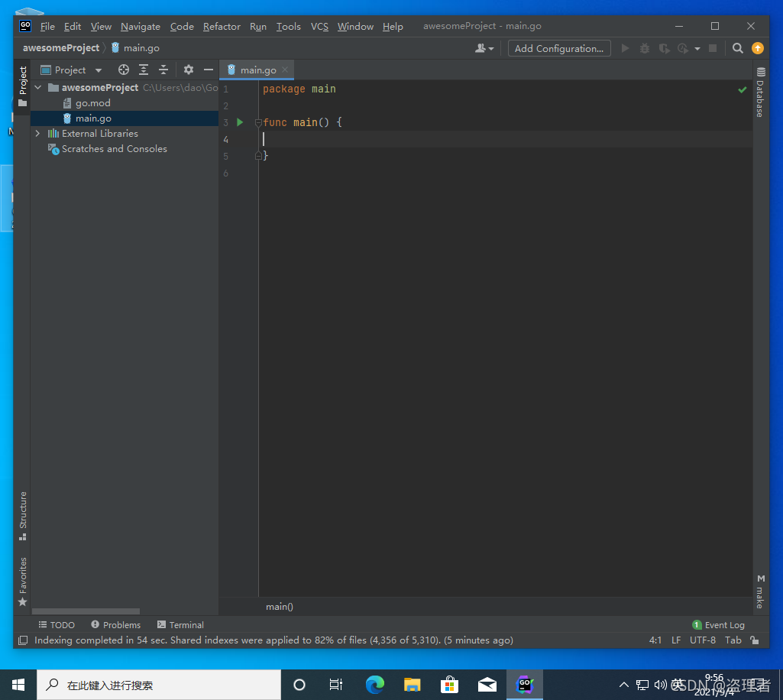
Task: Open the Refactor menu
Action: (222, 27)
